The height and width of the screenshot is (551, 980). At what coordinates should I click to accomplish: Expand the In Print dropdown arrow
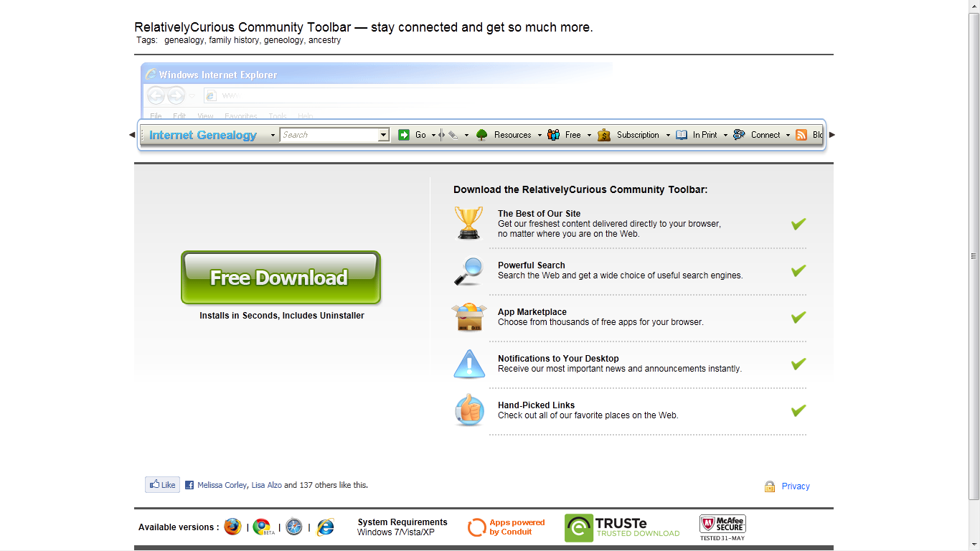coord(725,135)
